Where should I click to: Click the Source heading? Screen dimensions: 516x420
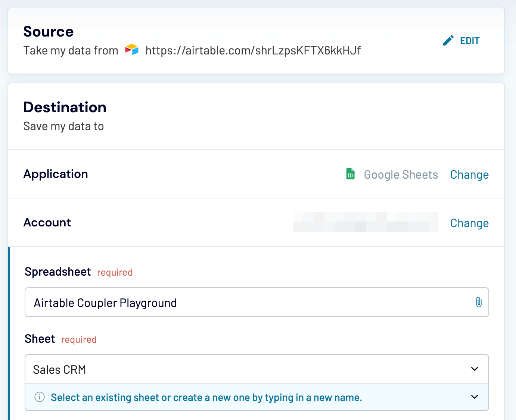pyautogui.click(x=49, y=32)
